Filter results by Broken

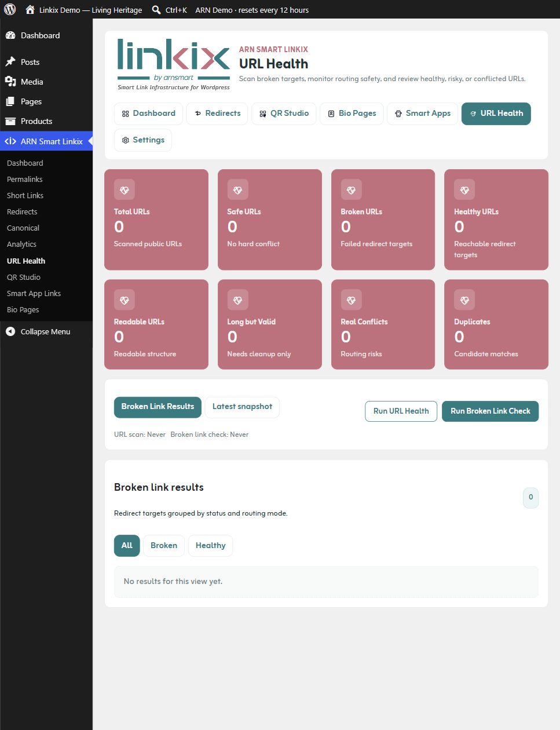click(164, 546)
